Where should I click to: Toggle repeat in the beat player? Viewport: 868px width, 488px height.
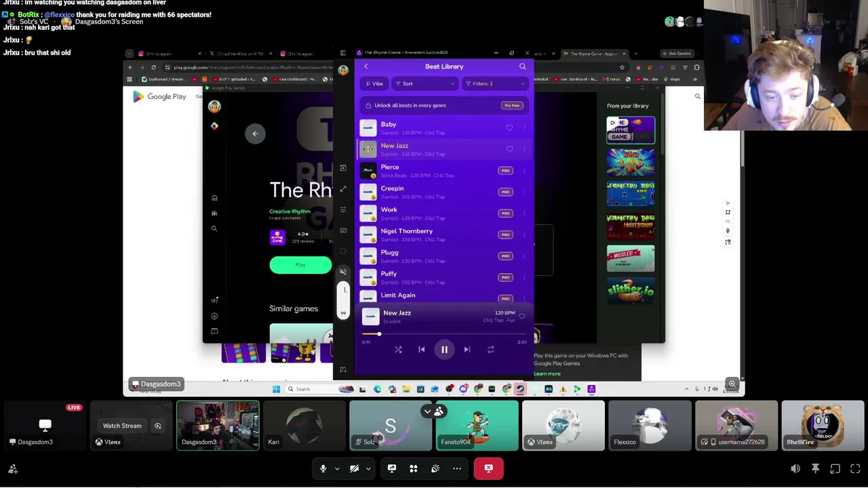pyautogui.click(x=490, y=350)
